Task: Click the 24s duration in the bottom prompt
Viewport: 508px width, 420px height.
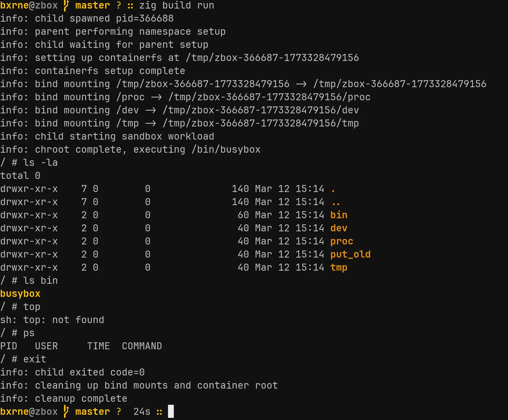Action: (x=142, y=411)
